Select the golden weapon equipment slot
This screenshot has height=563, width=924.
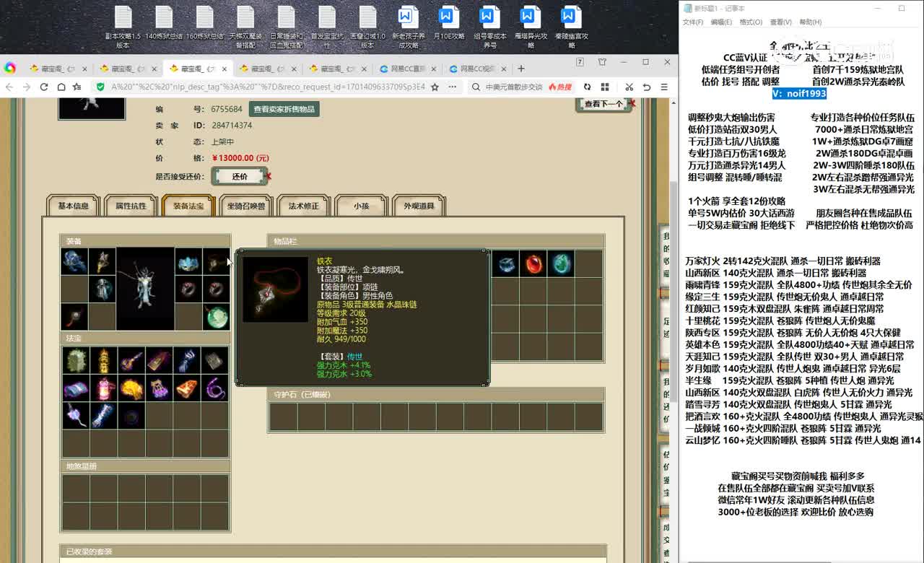[x=102, y=261]
